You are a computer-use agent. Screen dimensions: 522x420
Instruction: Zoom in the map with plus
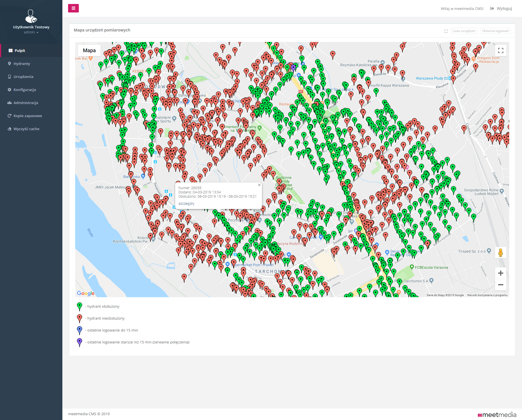point(500,273)
